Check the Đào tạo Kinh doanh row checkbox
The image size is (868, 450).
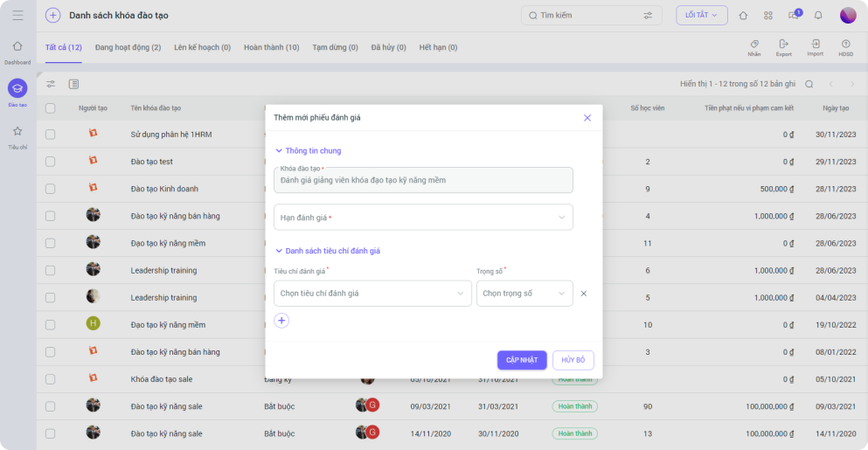pos(50,189)
